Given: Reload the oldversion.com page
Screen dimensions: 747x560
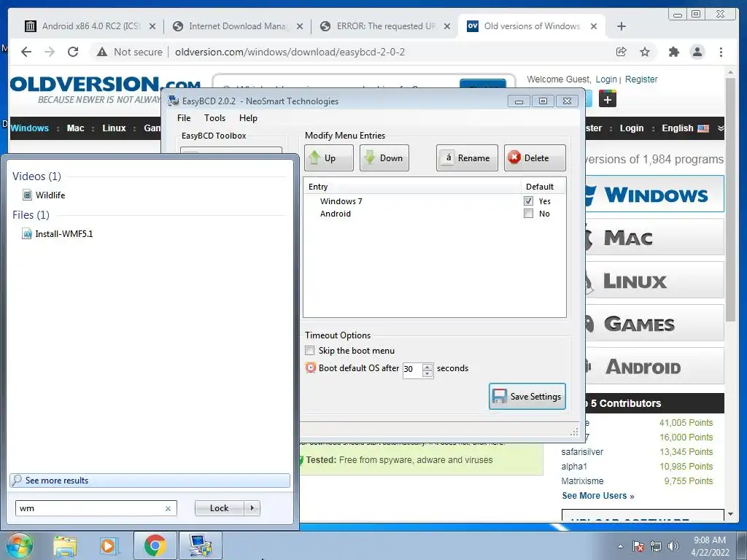Looking at the screenshot, I should click(73, 52).
